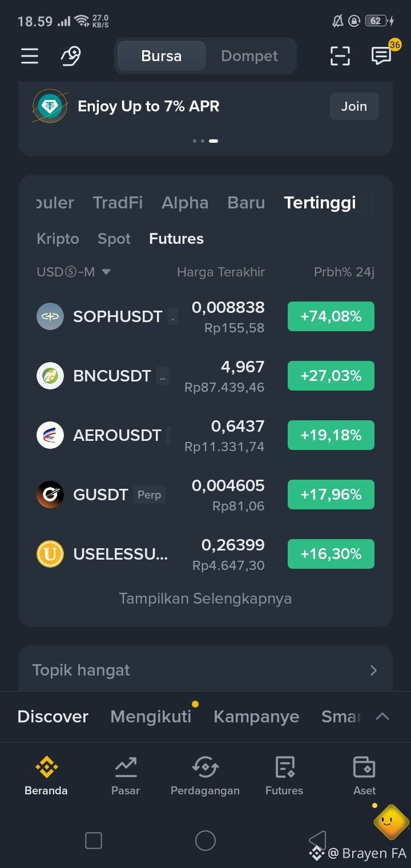Select the Kampanye tab
411x868 pixels.
tap(256, 717)
